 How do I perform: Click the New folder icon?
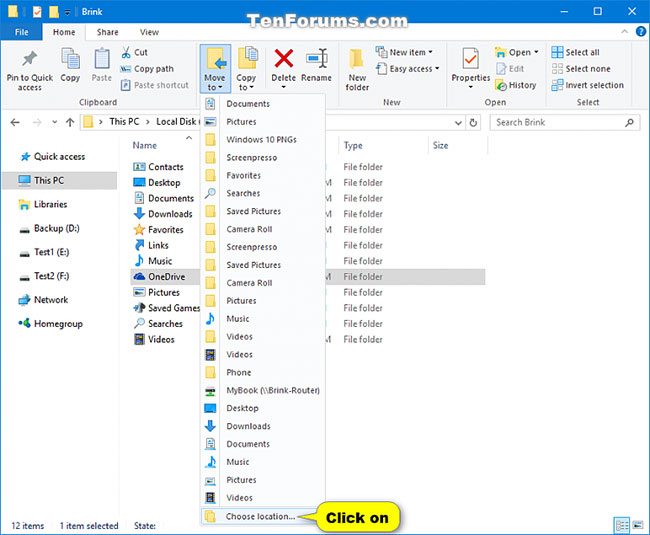point(357,59)
